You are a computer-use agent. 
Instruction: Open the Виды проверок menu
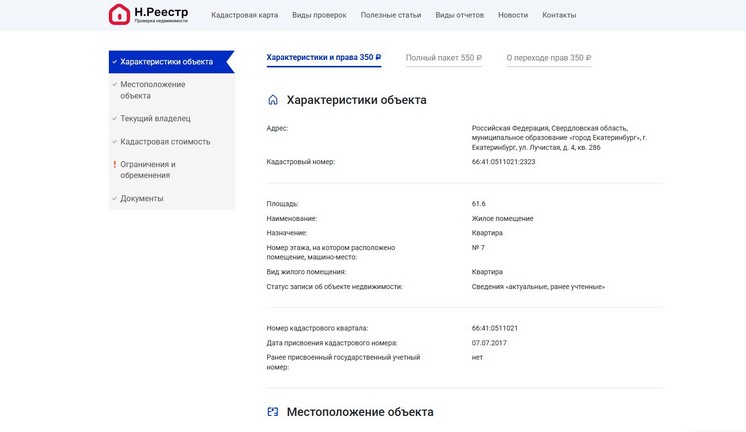click(x=320, y=15)
